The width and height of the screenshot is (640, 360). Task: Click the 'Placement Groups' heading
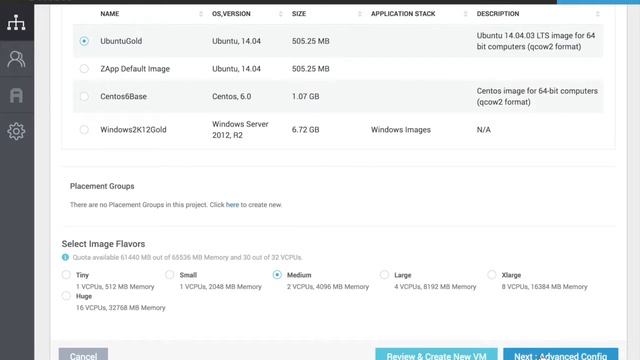[102, 186]
